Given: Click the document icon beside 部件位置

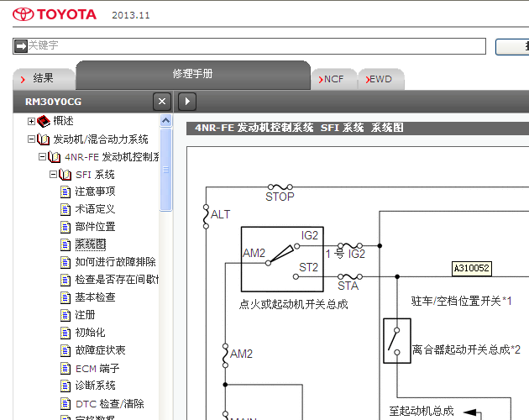Looking at the screenshot, I should point(65,227).
